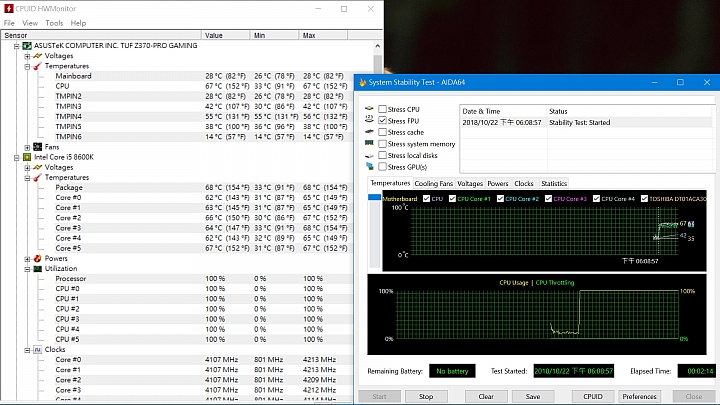Click the CPU Temperatures icon under Intel Core i5

tap(38, 177)
